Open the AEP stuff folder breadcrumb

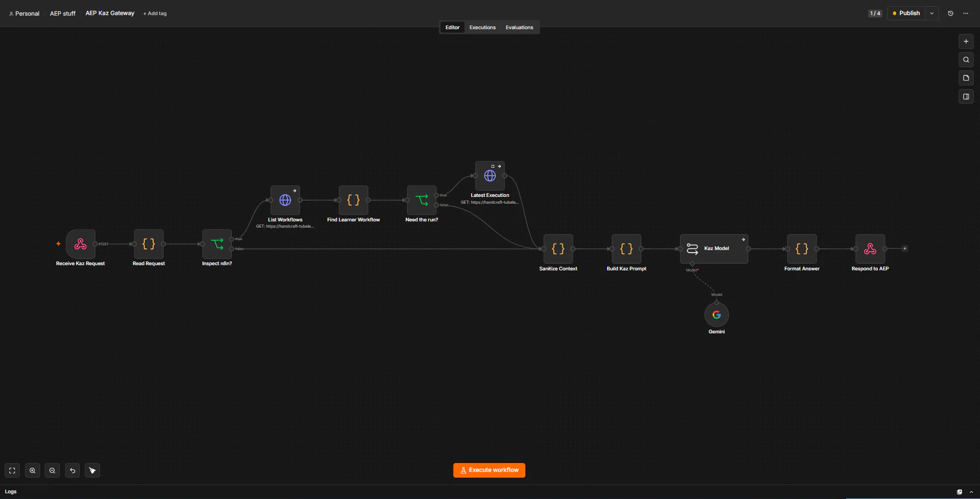[62, 14]
